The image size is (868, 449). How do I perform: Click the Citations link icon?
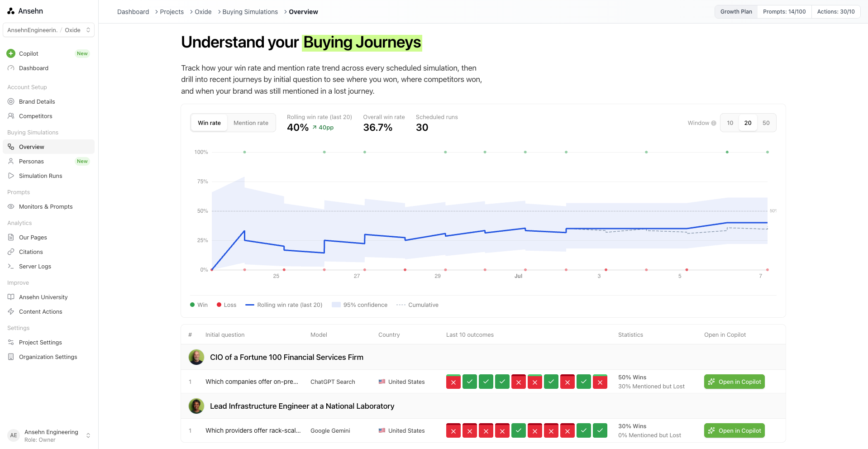(11, 252)
